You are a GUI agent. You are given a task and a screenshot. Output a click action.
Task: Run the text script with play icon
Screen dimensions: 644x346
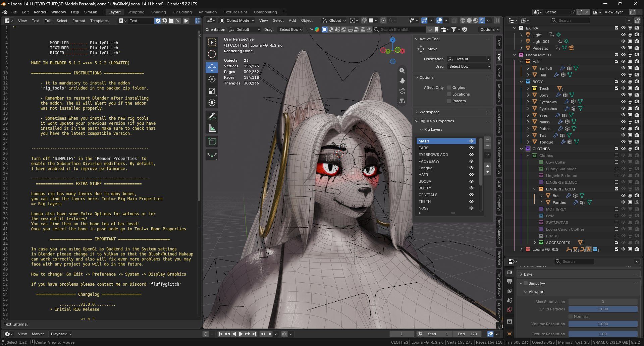pyautogui.click(x=186, y=21)
